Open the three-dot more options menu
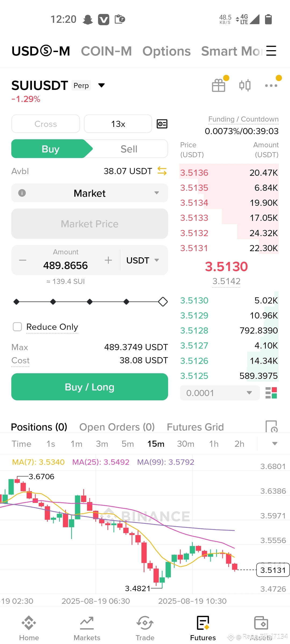The height and width of the screenshot is (644, 290). click(271, 86)
